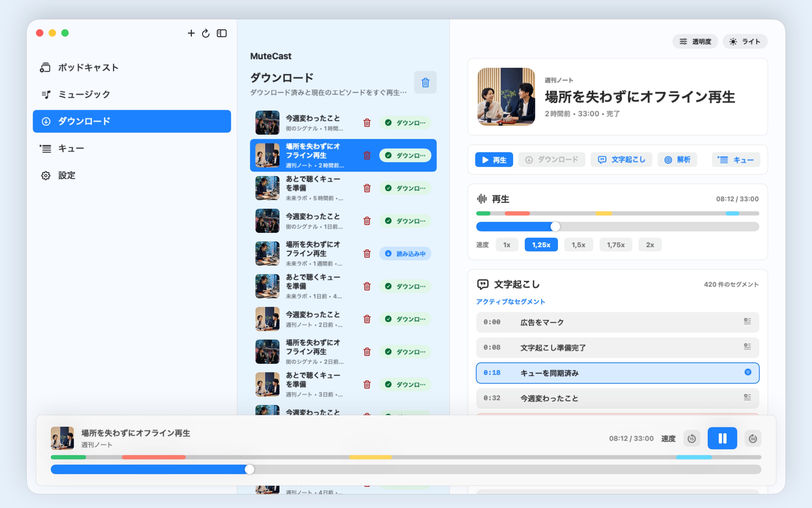Viewport: 812px width, 508px height.
Task: Click the 解析 action button
Action: pyautogui.click(x=678, y=159)
